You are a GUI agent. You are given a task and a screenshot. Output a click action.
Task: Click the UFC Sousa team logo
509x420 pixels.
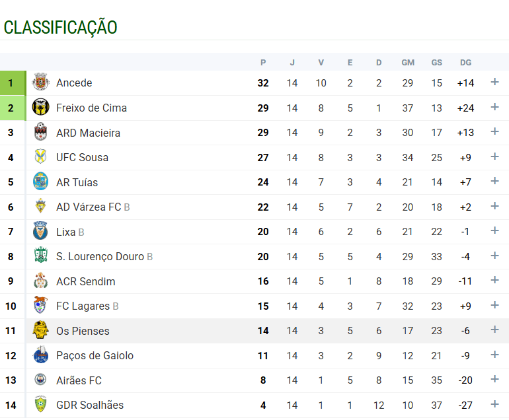[x=40, y=157]
